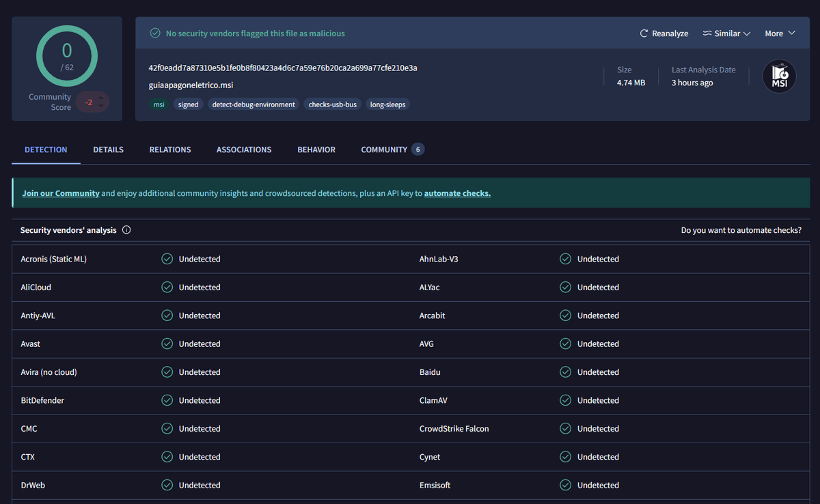Click the Undetected result for Baidu
The width and height of the screenshot is (820, 504).
(598, 372)
